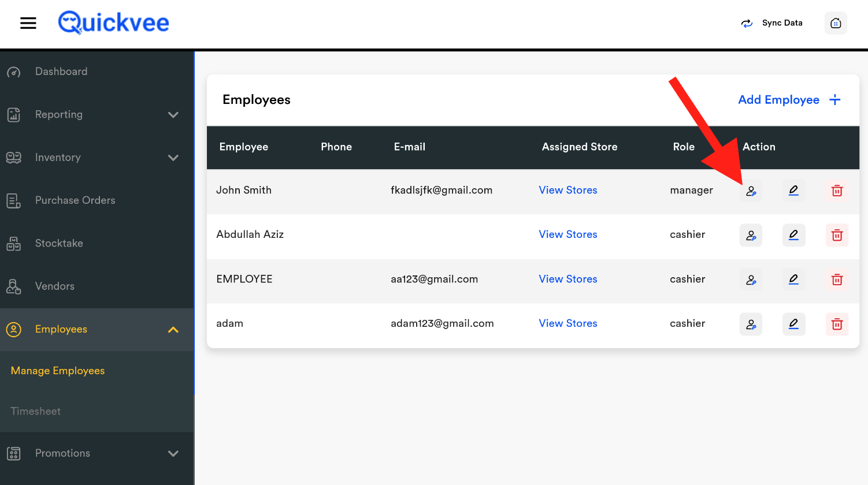Expand the Inventory submenu arrow
868x485 pixels.
(173, 158)
